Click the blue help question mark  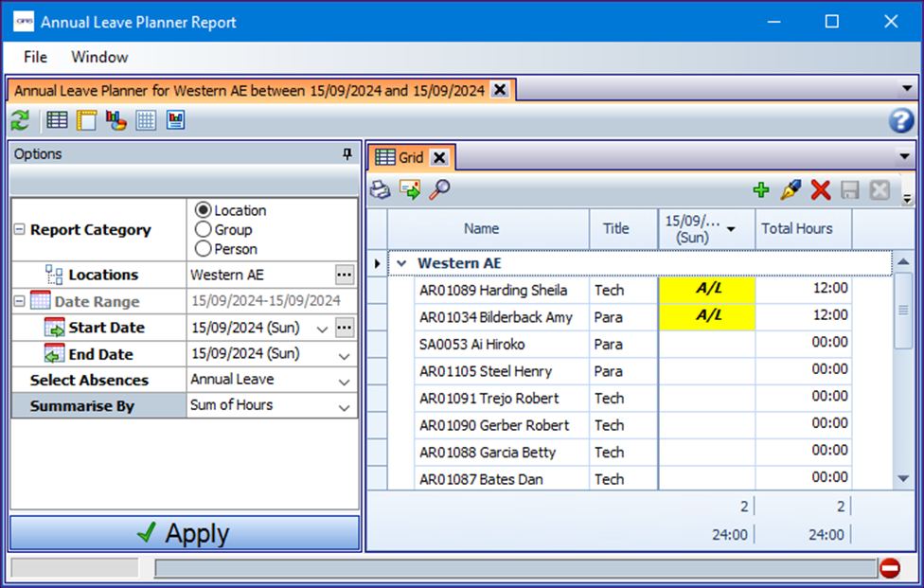tap(900, 120)
